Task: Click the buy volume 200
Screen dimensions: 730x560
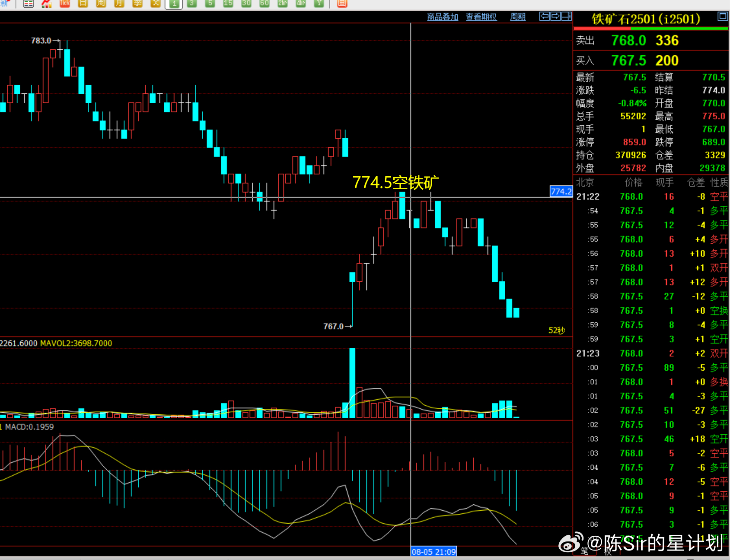Action: [667, 60]
